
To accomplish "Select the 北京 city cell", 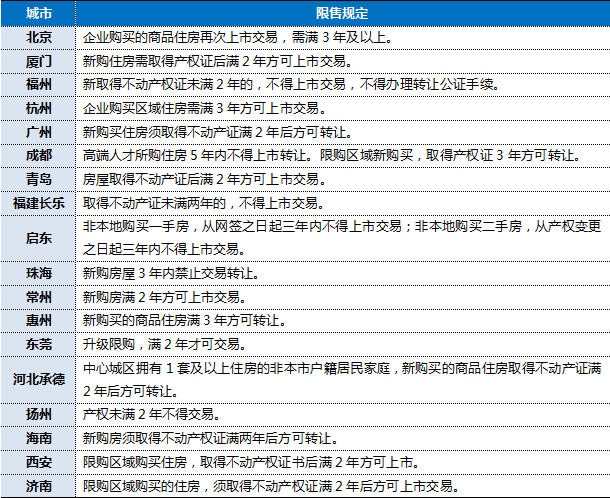I will coord(39,38).
